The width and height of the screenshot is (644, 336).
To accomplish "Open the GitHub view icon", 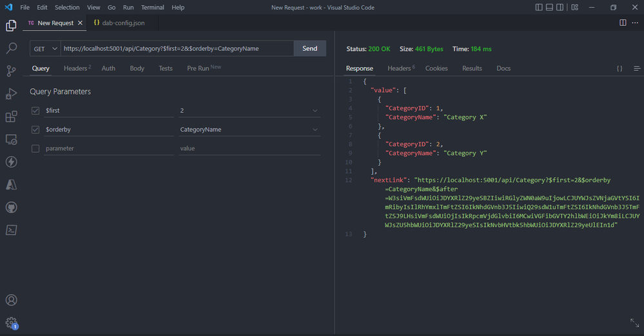I will click(11, 208).
